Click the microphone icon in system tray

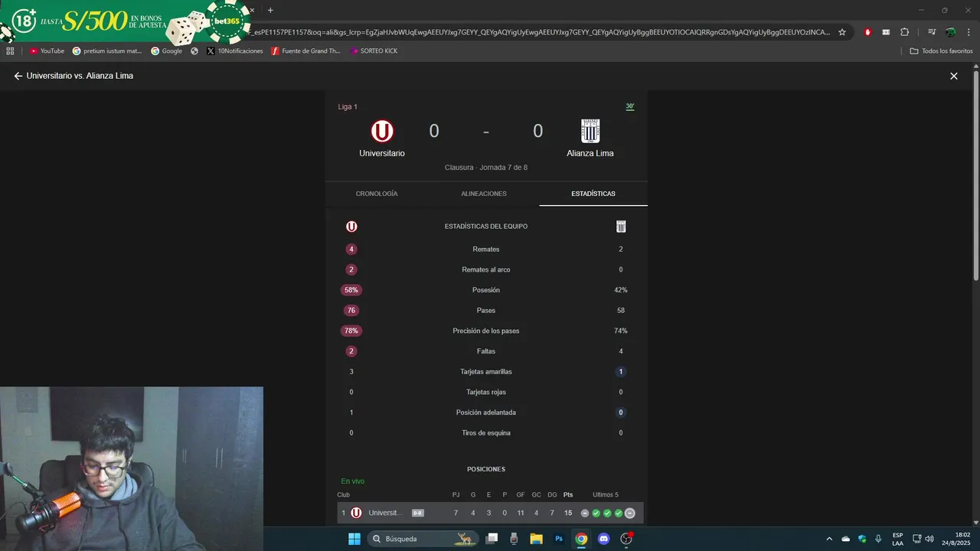coord(878,539)
